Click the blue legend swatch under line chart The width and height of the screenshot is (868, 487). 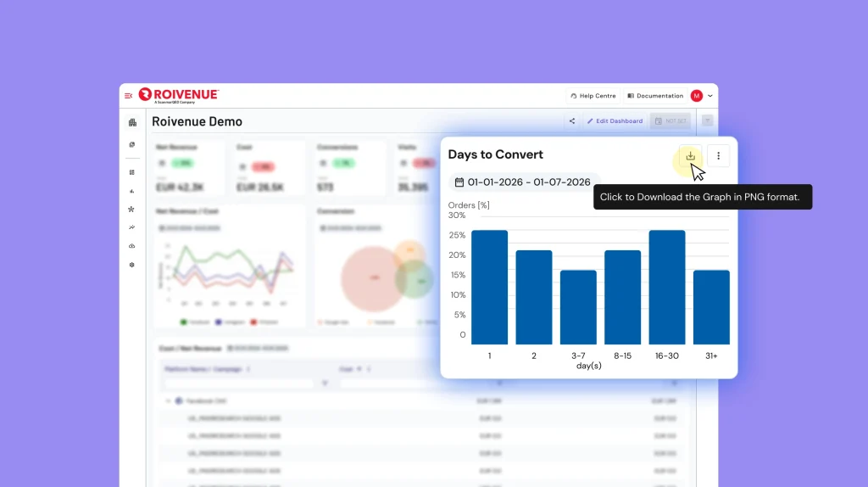click(219, 322)
